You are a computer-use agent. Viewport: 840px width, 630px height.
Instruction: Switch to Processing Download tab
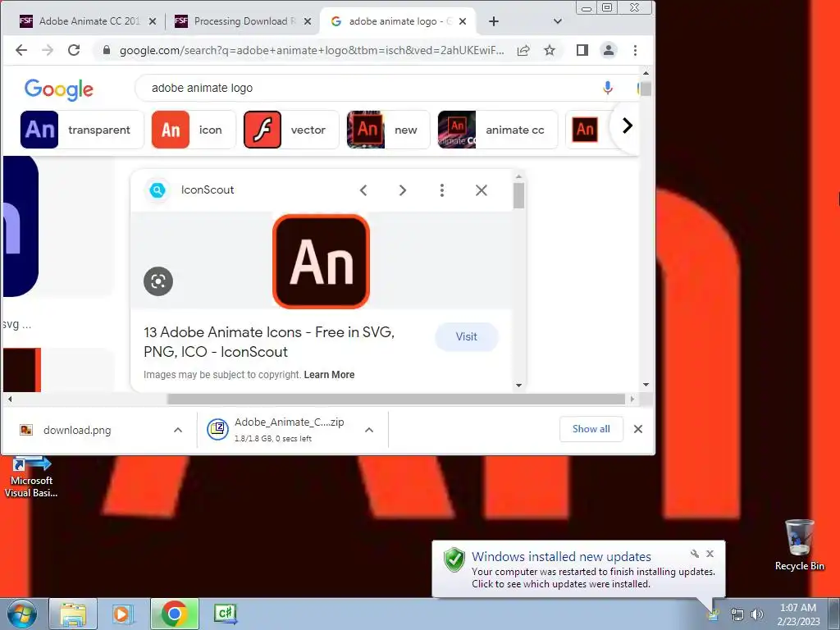pos(240,21)
